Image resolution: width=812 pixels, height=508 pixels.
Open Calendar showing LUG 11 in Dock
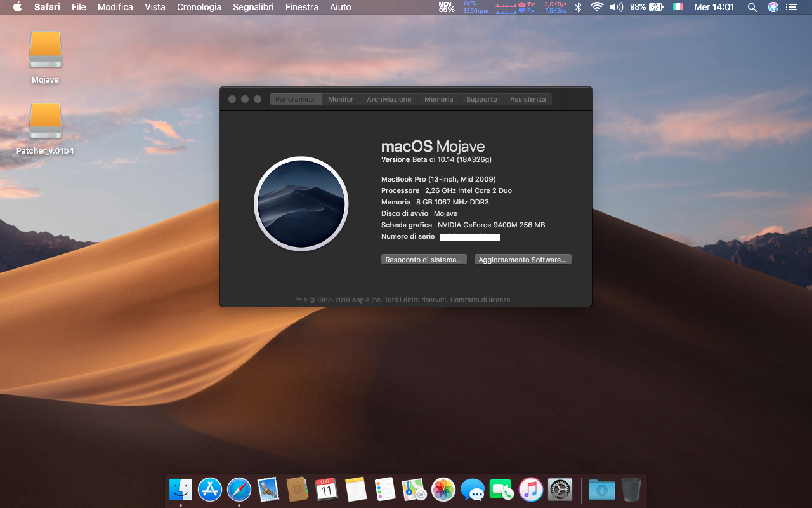(x=327, y=490)
